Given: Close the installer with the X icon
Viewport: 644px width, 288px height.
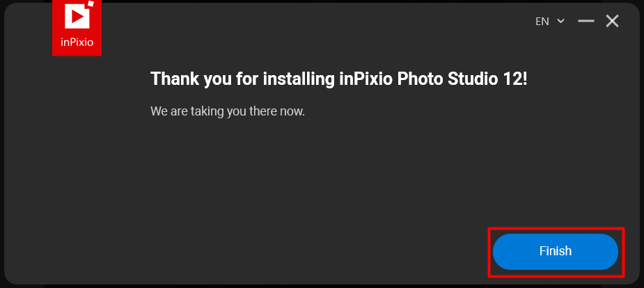Looking at the screenshot, I should pos(613,21).
